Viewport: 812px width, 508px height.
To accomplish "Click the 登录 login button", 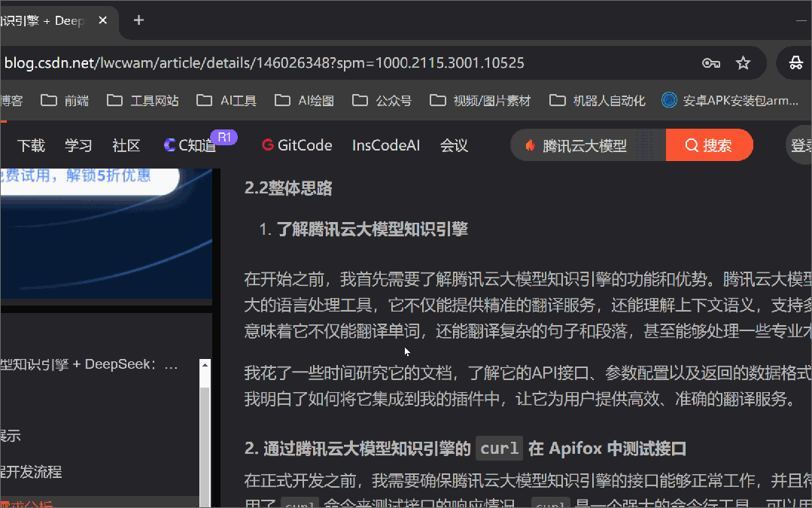I will (801, 145).
